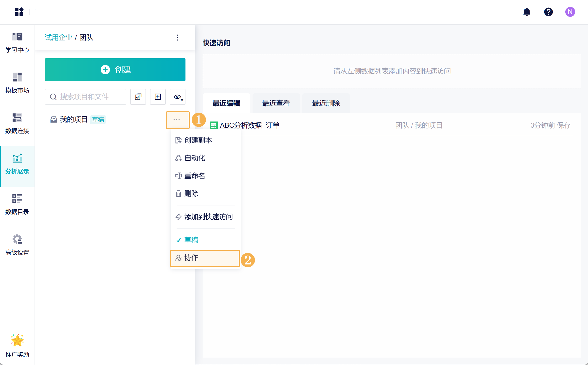The height and width of the screenshot is (365, 588).
Task: Click the add folder plus-square icon
Action: (158, 97)
